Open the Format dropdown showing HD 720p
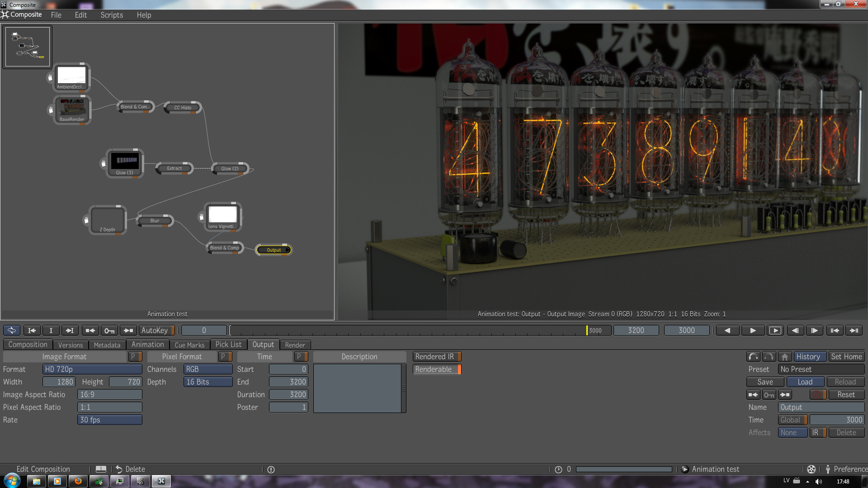868x488 pixels. pyautogui.click(x=92, y=369)
